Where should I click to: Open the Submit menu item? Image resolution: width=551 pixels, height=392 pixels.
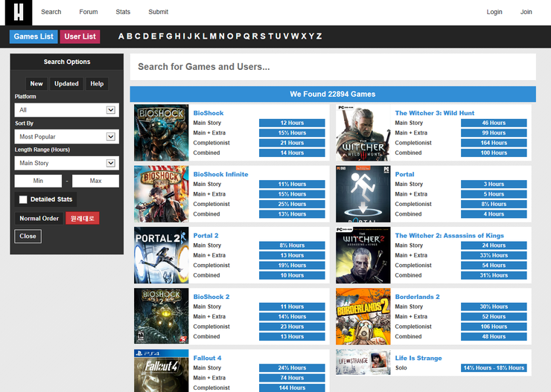(x=158, y=12)
